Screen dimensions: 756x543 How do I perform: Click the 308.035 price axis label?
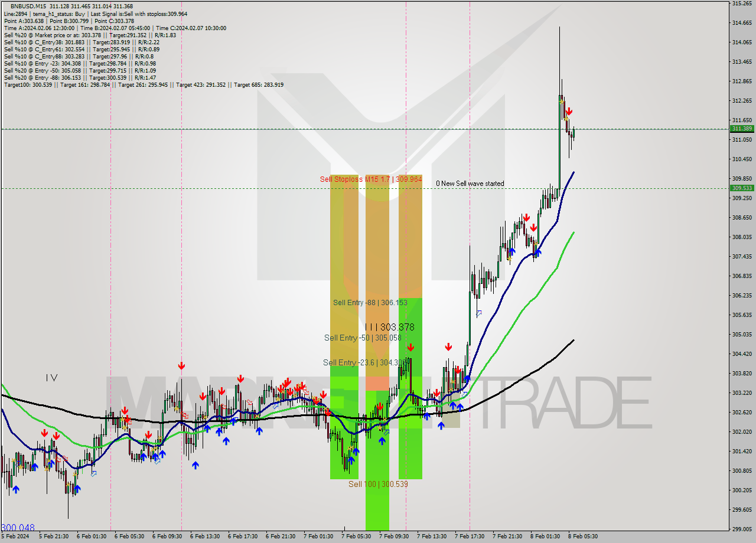pos(742,237)
